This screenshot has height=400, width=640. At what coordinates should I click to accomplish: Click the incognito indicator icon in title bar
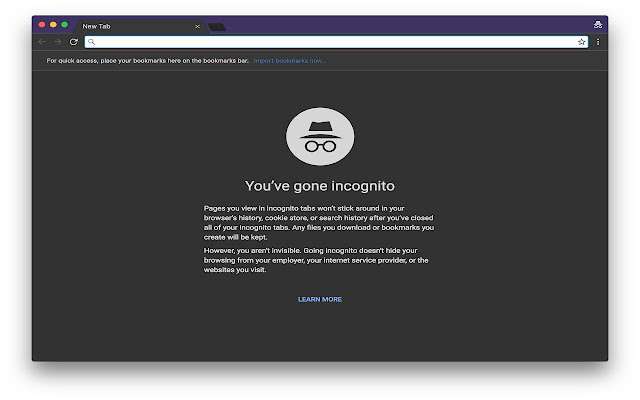(x=598, y=24)
